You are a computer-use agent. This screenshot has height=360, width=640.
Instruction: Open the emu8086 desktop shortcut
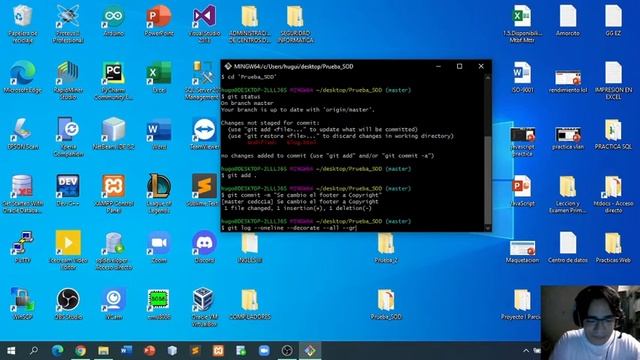point(159,304)
